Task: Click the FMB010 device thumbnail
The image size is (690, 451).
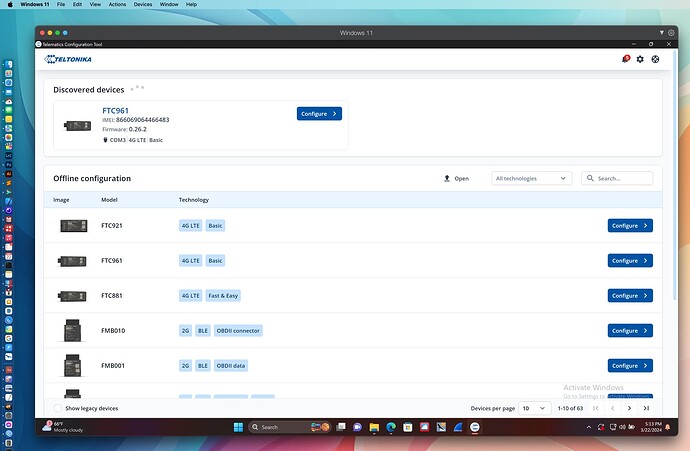Action: (73, 330)
